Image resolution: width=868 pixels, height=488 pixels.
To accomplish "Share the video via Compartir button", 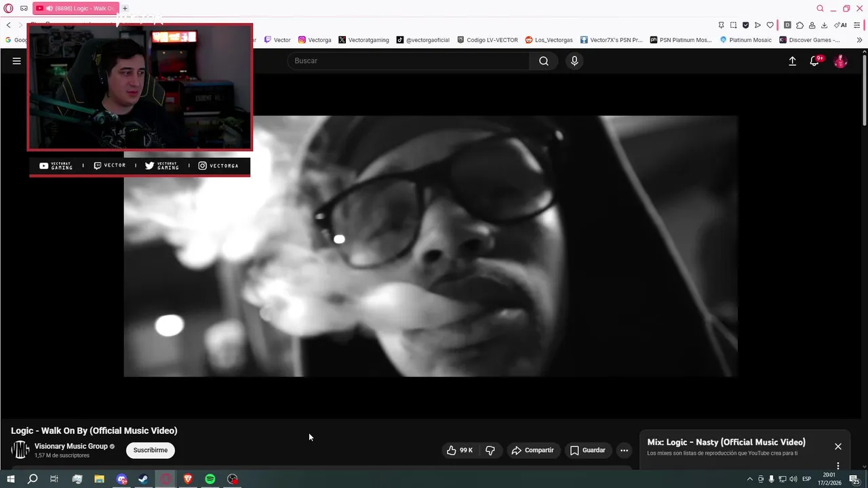I will coord(533,450).
